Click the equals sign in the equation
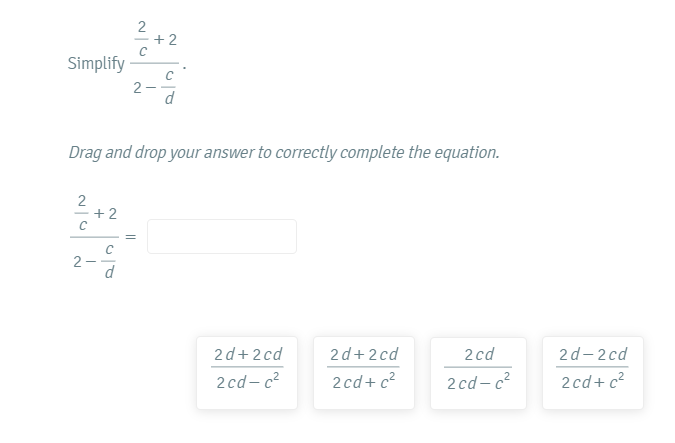This screenshot has width=675, height=443. click(130, 238)
